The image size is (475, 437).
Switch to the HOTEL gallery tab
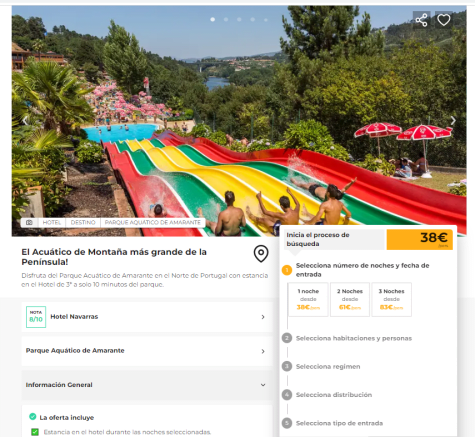(x=52, y=222)
